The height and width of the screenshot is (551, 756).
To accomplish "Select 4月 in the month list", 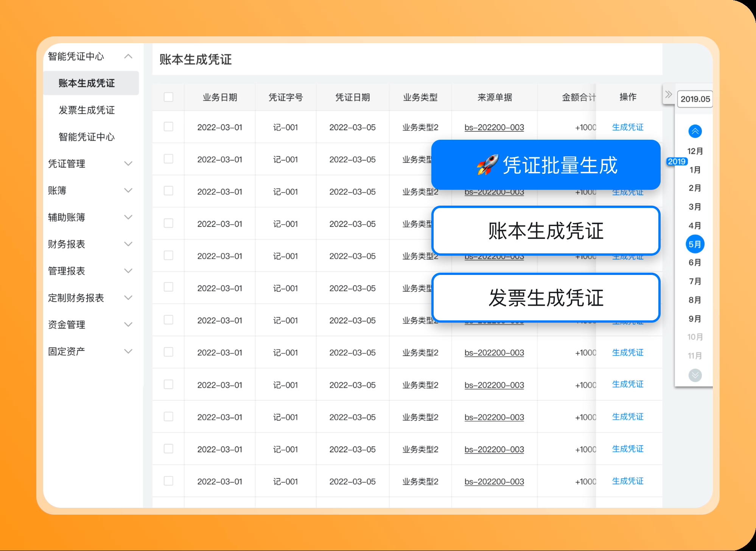I will click(x=695, y=226).
